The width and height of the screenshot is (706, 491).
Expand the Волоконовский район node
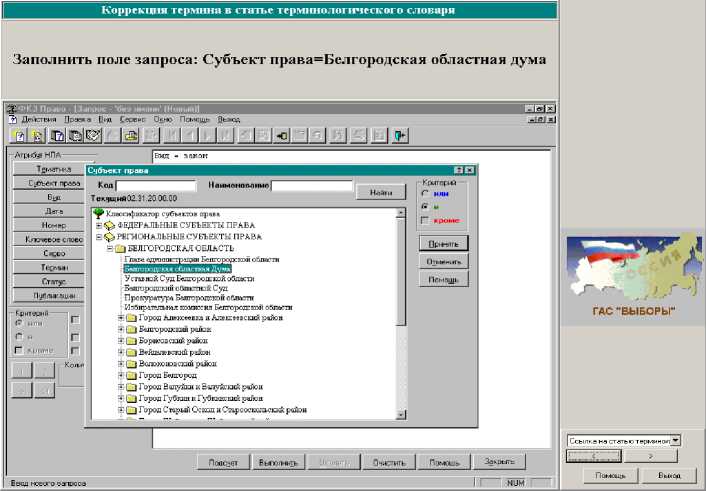click(x=121, y=364)
